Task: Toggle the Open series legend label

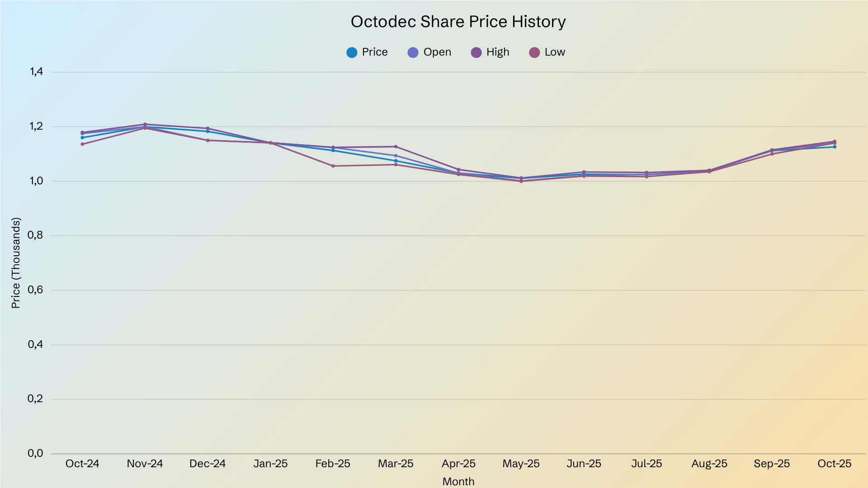Action: [x=437, y=52]
